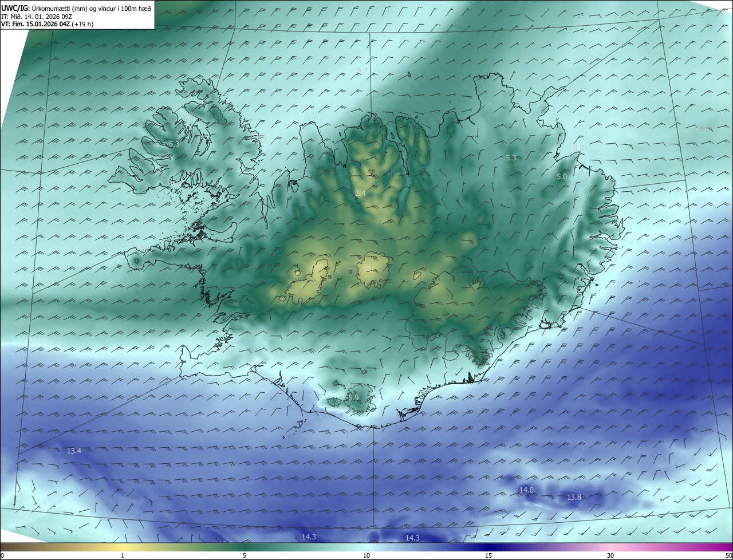This screenshot has height=560, width=733.
Task: Click the 13.8 value label over the ocean
Action: point(574,498)
